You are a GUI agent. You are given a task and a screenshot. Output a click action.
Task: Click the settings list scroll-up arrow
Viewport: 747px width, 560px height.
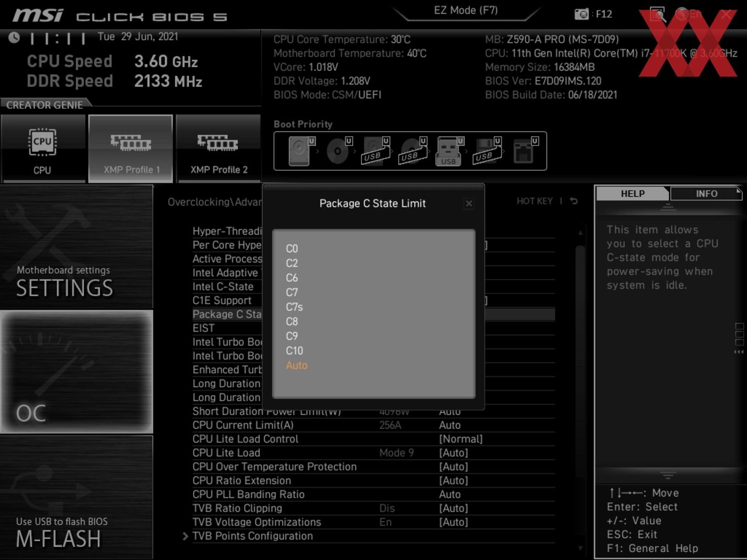581,233
